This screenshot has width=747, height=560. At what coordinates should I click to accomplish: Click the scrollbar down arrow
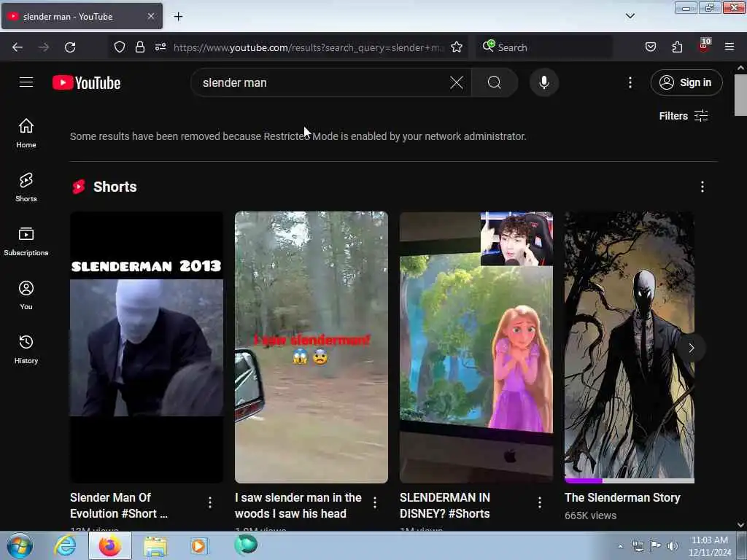[740, 525]
